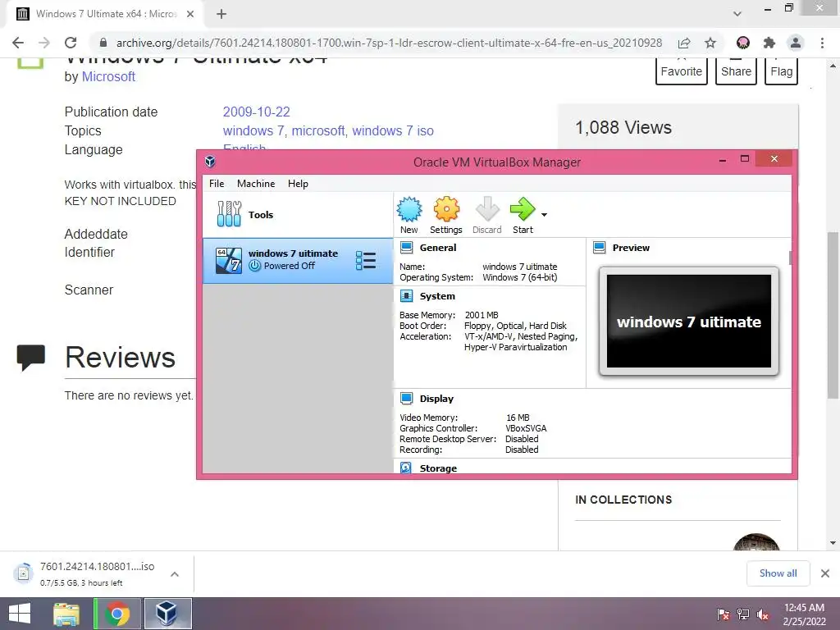Image resolution: width=840 pixels, height=630 pixels.
Task: Open the Chrome extensions puzzle icon
Action: (x=769, y=43)
